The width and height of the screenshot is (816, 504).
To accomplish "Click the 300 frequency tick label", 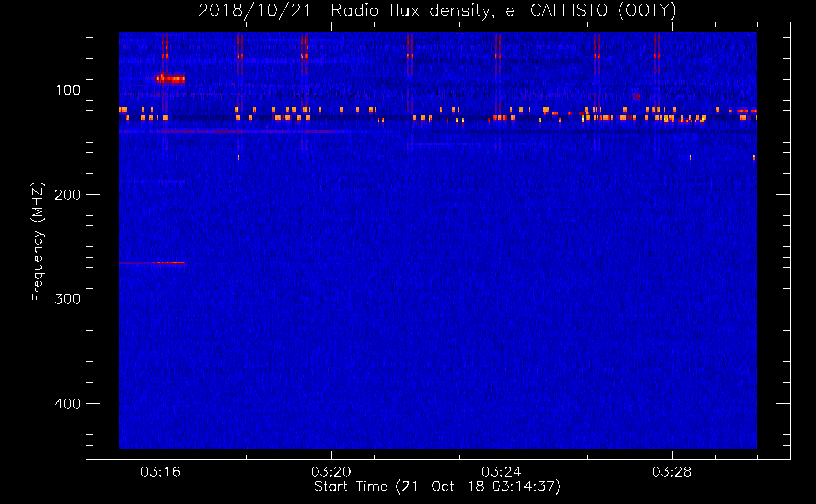I will click(68, 299).
